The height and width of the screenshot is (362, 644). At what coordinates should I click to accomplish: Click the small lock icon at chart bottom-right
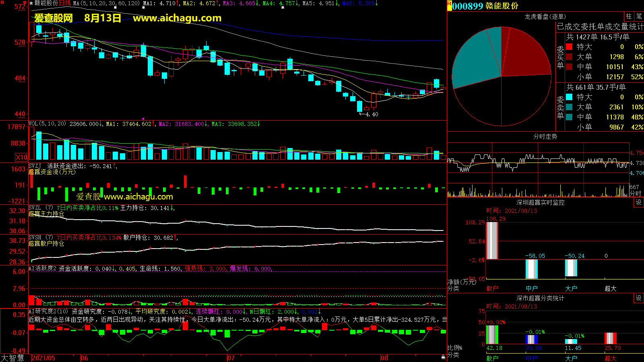(x=443, y=357)
